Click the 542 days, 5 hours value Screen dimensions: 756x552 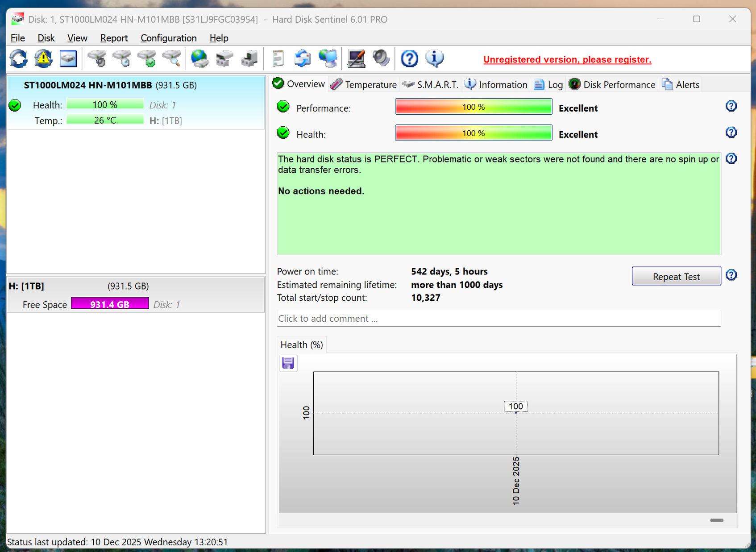[x=449, y=272]
